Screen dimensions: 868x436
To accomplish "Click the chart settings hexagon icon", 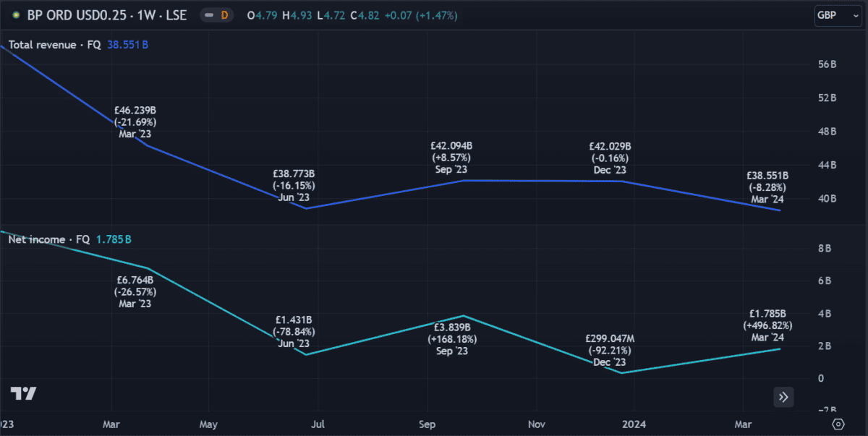I will point(838,424).
